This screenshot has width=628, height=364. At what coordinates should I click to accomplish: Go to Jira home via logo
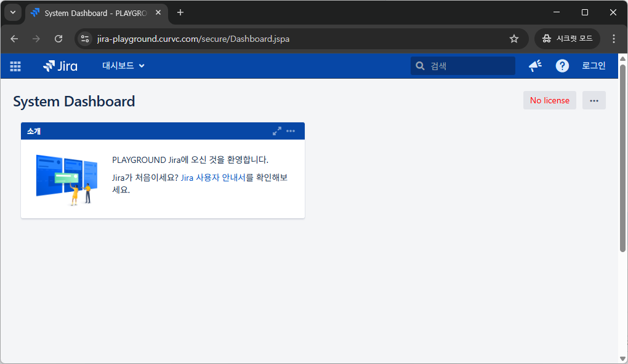(x=60, y=66)
